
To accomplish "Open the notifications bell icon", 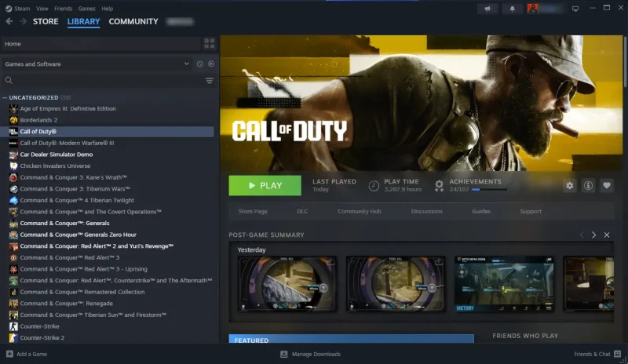I will (x=513, y=9).
